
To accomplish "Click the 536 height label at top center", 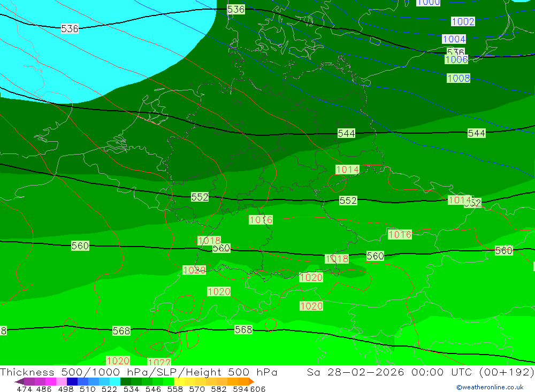I will [x=236, y=9].
